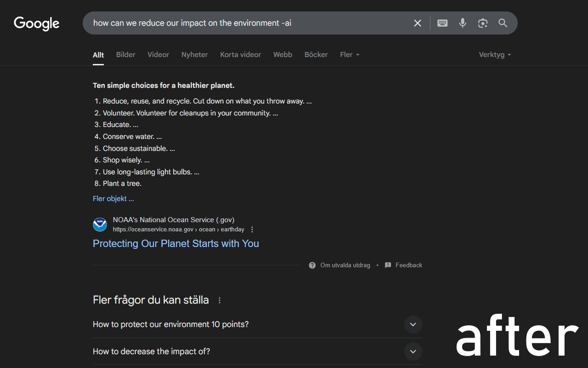This screenshot has height=368, width=588.
Task: Clear the search query with the X icon
Action: 417,23
